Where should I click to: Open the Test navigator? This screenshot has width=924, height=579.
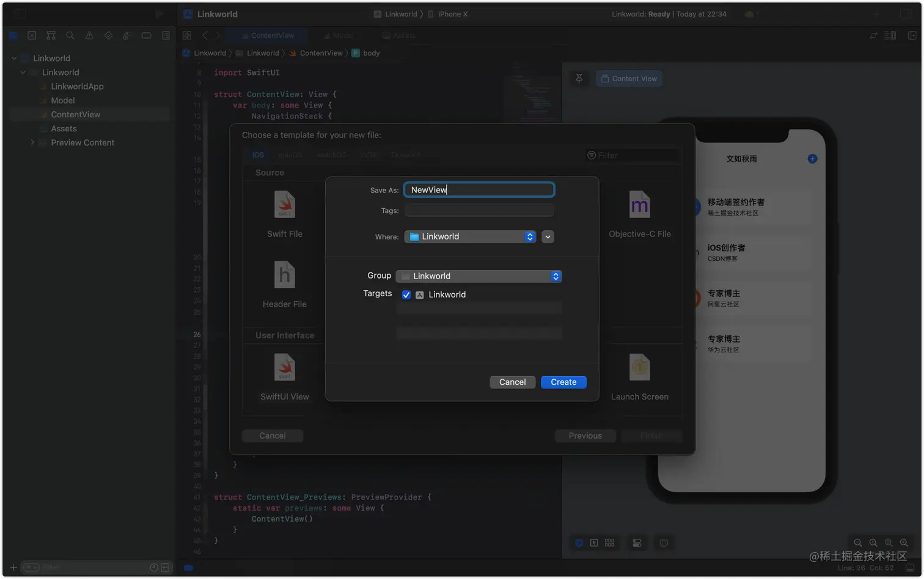(108, 35)
